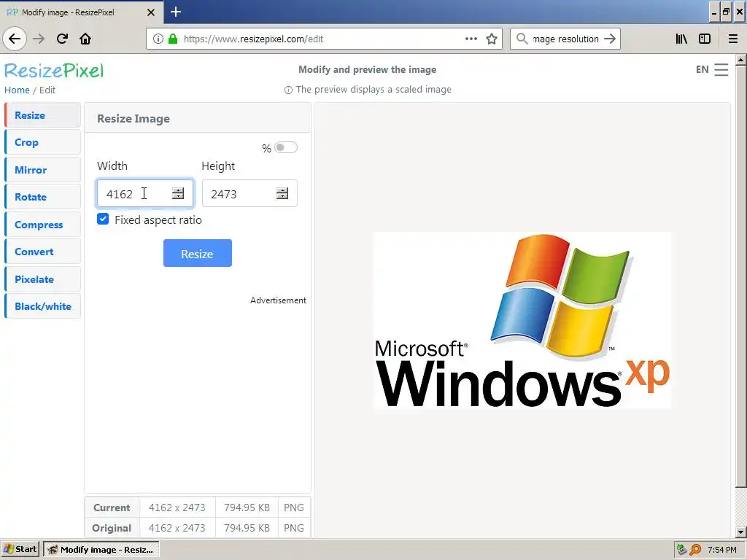747x560 pixels.
Task: Uncheck Fixed aspect ratio checkbox
Action: tap(103, 219)
